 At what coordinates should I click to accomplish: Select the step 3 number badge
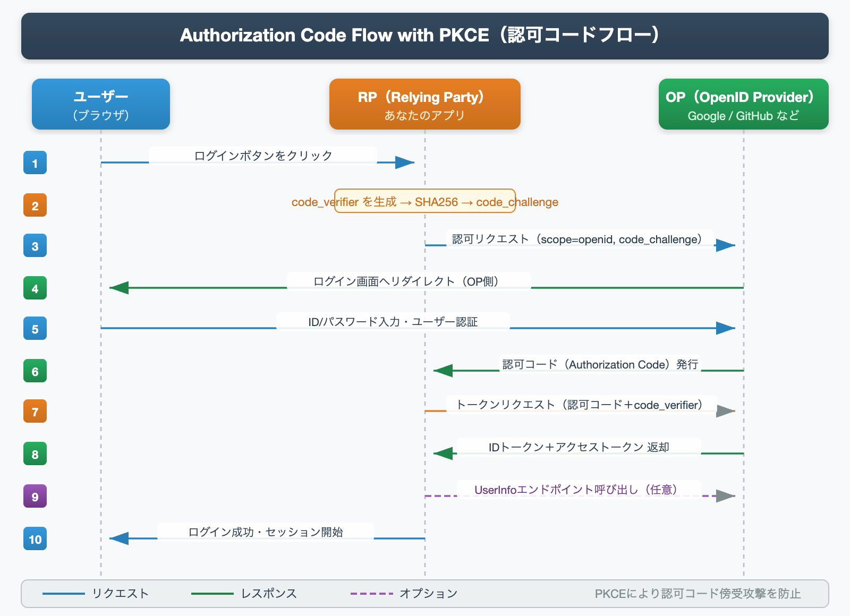coord(35,245)
